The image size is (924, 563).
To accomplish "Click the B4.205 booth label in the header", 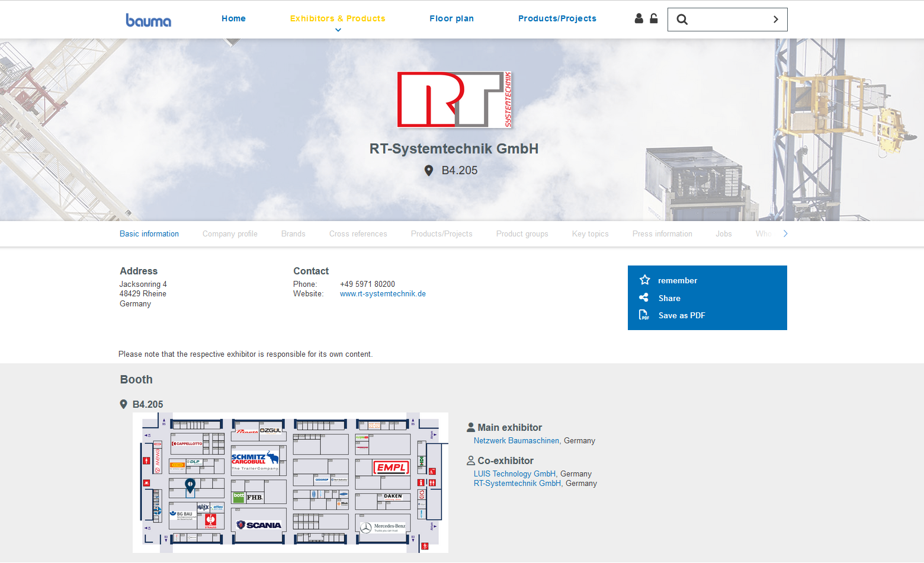I will tap(460, 171).
